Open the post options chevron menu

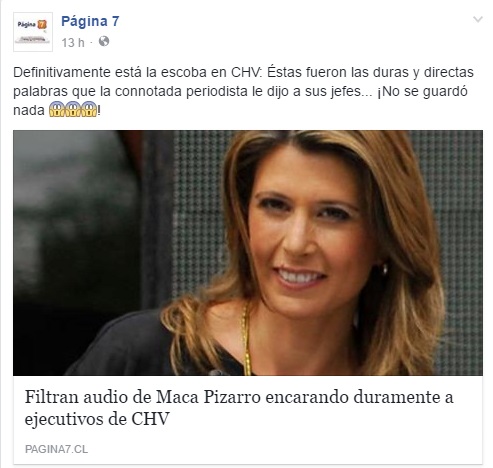[478, 20]
